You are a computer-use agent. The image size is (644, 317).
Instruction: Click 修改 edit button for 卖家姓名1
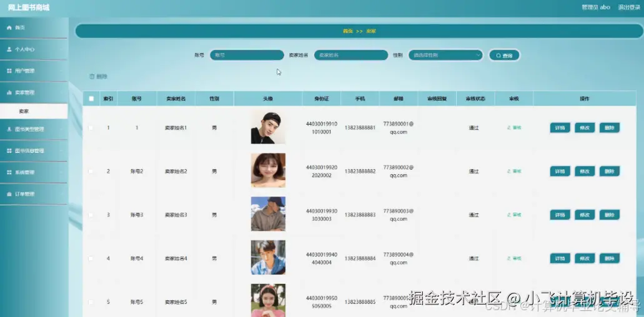(585, 128)
